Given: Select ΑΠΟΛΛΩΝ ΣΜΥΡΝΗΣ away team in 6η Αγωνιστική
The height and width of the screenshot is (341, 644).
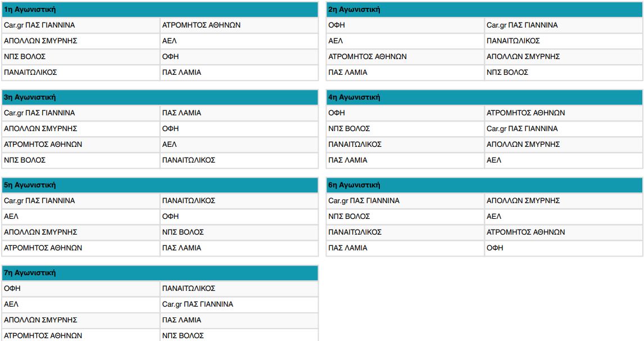Looking at the screenshot, I should (x=523, y=201).
